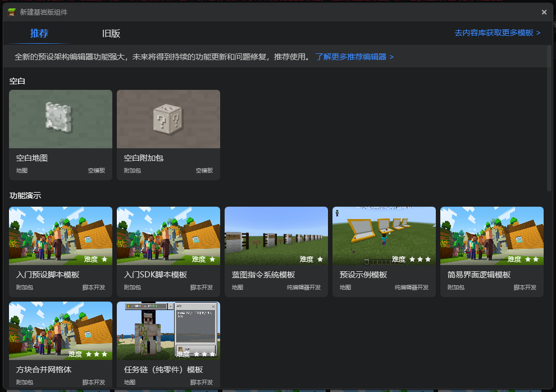Click the 功能演示 section heading
Image resolution: width=556 pixels, height=392 pixels.
pos(25,195)
